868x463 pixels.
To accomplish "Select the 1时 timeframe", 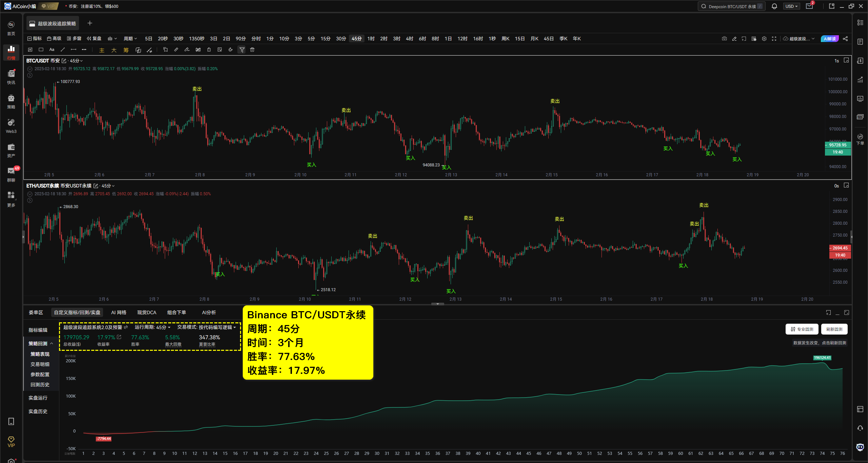I will pos(371,39).
